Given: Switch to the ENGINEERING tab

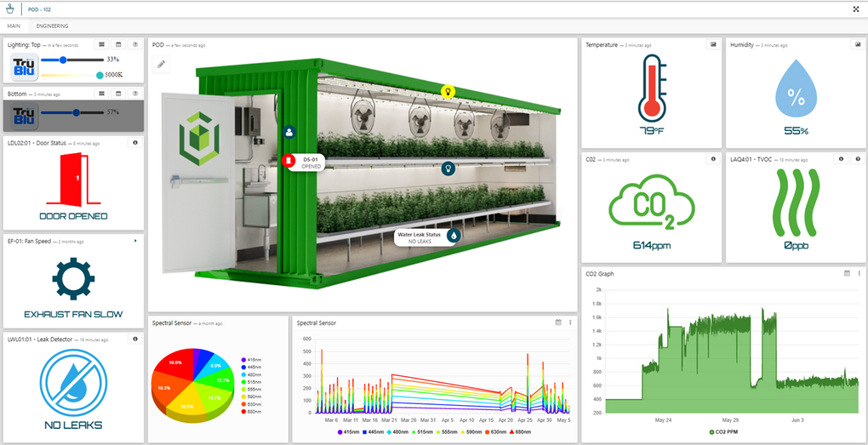Looking at the screenshot, I should pyautogui.click(x=53, y=26).
